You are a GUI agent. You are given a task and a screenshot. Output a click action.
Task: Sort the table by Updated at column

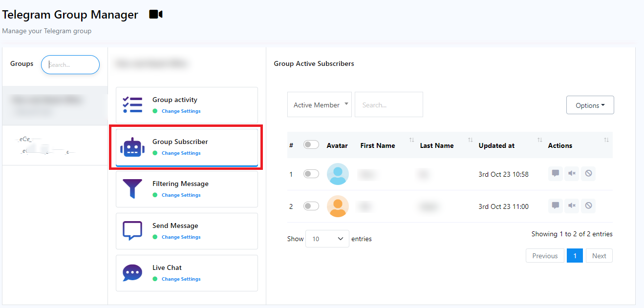(496, 145)
